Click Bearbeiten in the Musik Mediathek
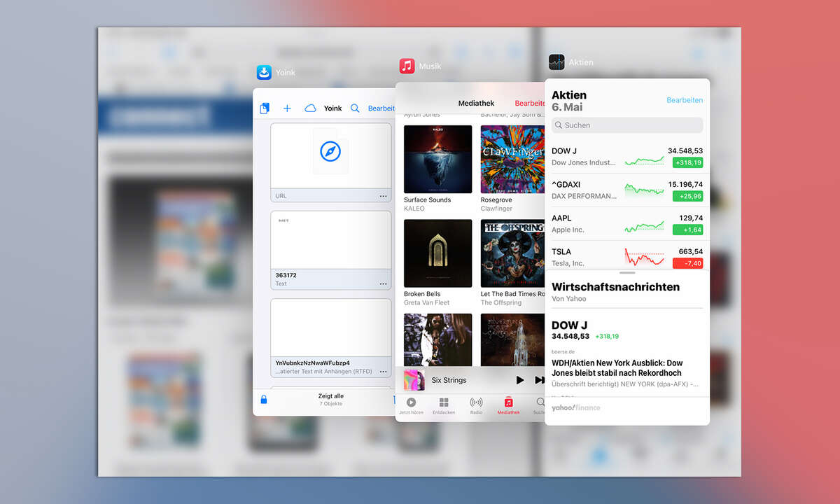Viewport: 840px width, 504px height. [530, 103]
